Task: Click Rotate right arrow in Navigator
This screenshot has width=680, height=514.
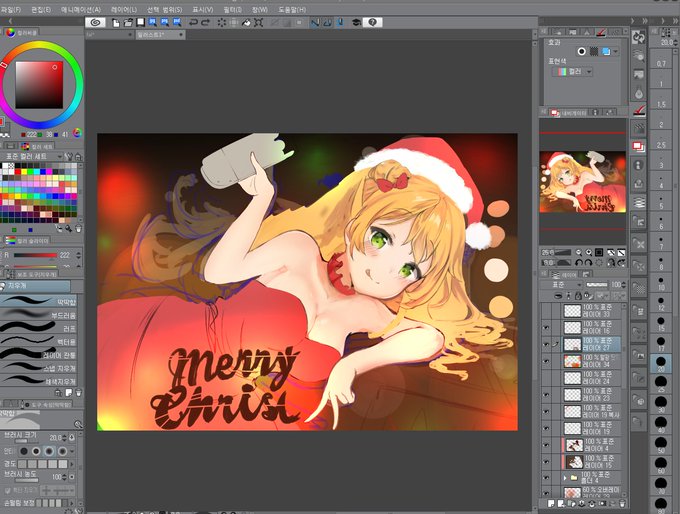Action: pyautogui.click(x=588, y=263)
